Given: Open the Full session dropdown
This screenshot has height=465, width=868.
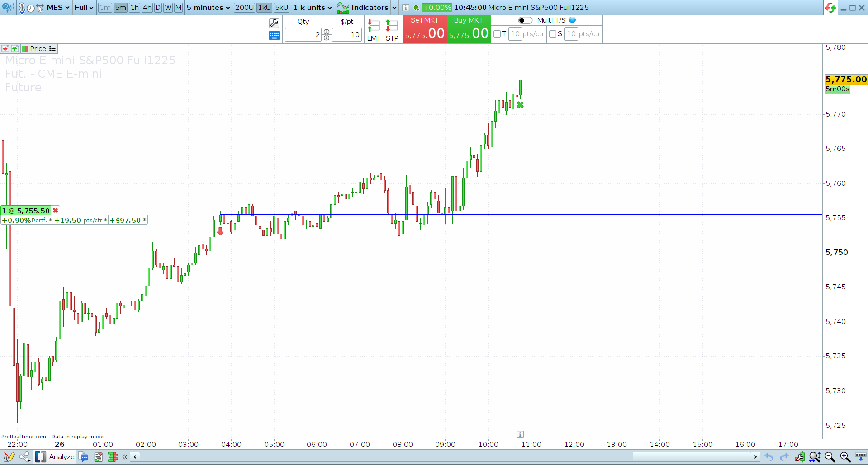Looking at the screenshot, I should pyautogui.click(x=84, y=8).
